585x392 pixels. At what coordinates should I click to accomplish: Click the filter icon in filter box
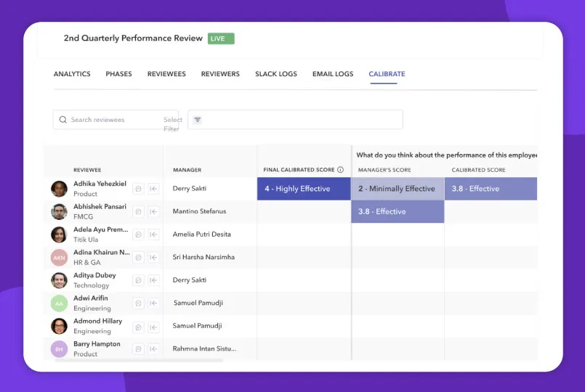tap(198, 120)
